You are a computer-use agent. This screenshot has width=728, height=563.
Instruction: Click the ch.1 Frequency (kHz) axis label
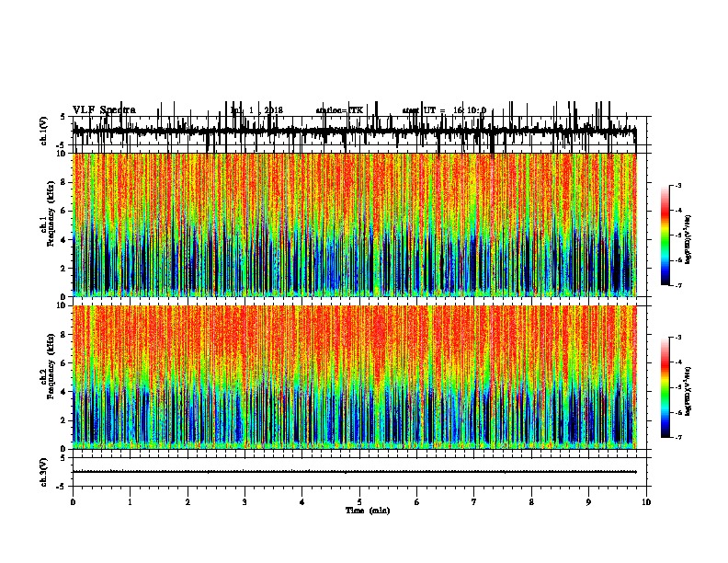click(x=47, y=213)
